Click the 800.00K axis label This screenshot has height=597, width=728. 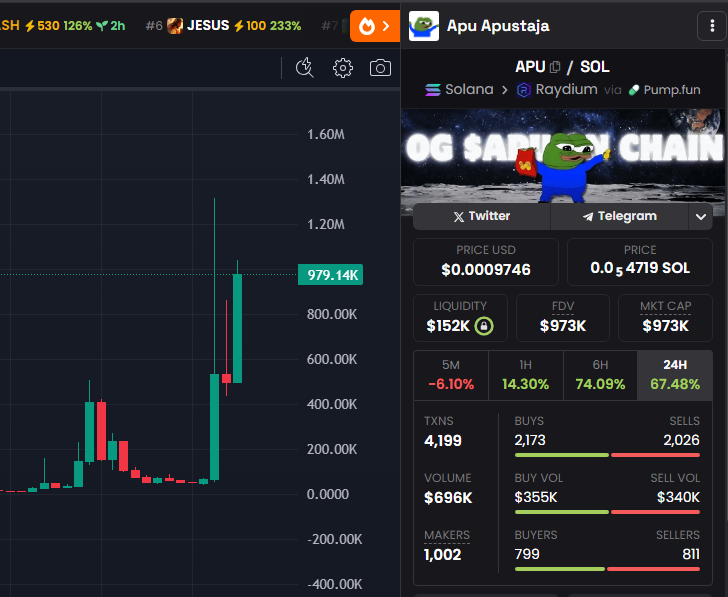click(332, 314)
